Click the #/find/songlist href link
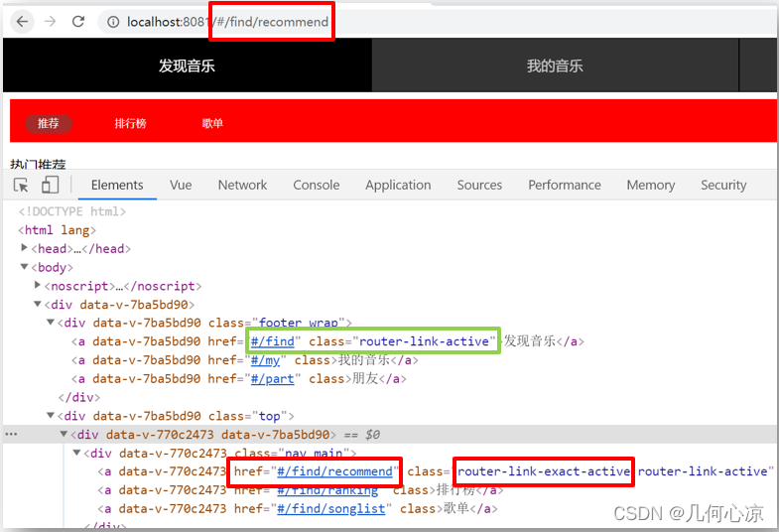Screen dimensions: 779x532 [330, 508]
